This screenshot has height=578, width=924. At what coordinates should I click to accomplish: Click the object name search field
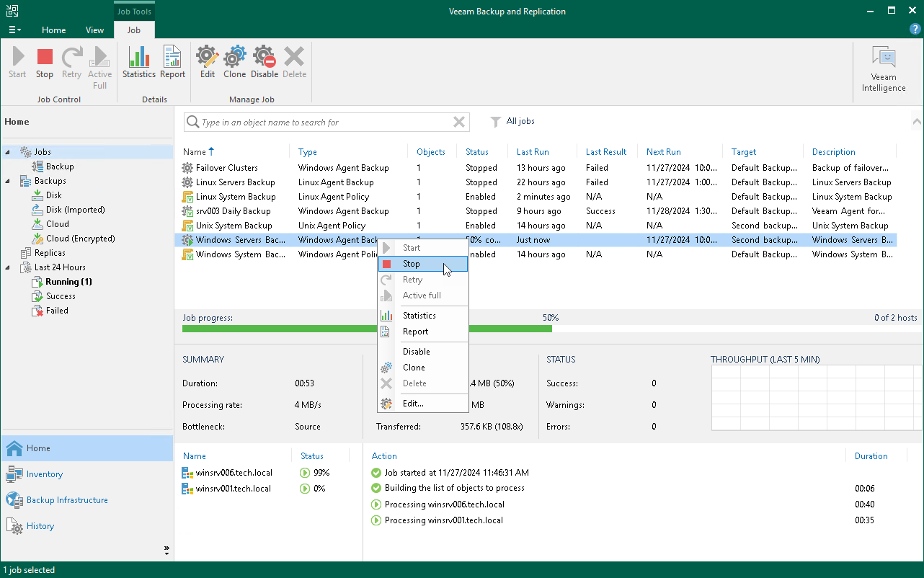[x=324, y=123]
